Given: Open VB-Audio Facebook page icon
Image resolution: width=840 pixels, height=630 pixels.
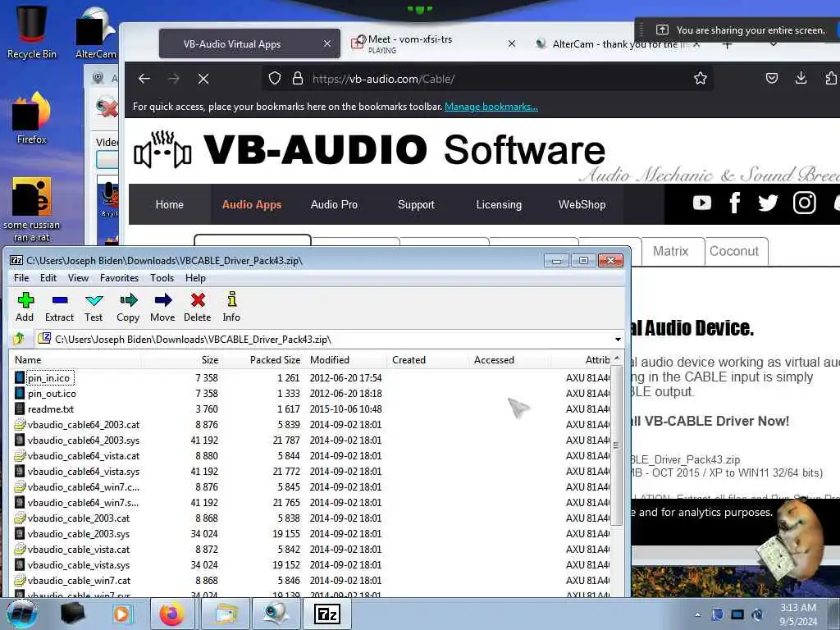Looking at the screenshot, I should 735,203.
